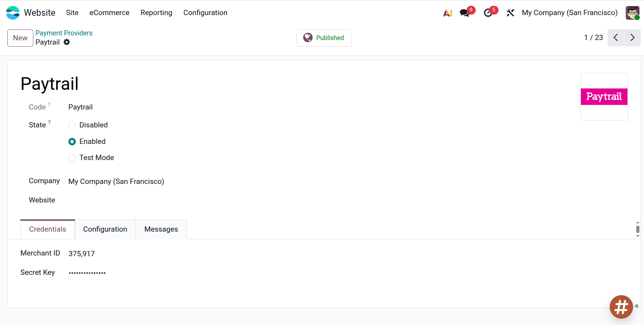This screenshot has width=644, height=325.
Task: Enable Test Mode for Paytrail
Action: tap(72, 158)
